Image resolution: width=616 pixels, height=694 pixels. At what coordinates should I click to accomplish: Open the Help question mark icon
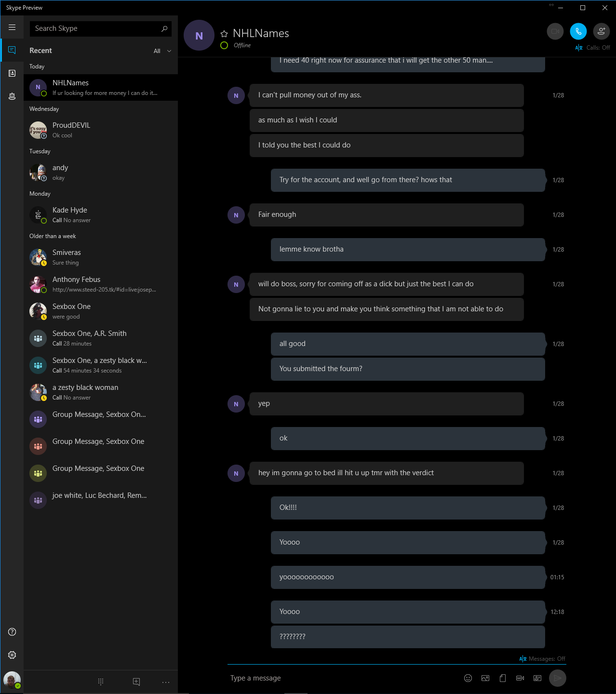(12, 632)
